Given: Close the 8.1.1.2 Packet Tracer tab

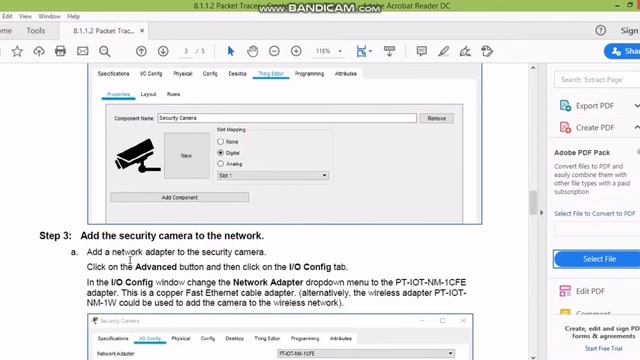Looking at the screenshot, I should coord(142,31).
